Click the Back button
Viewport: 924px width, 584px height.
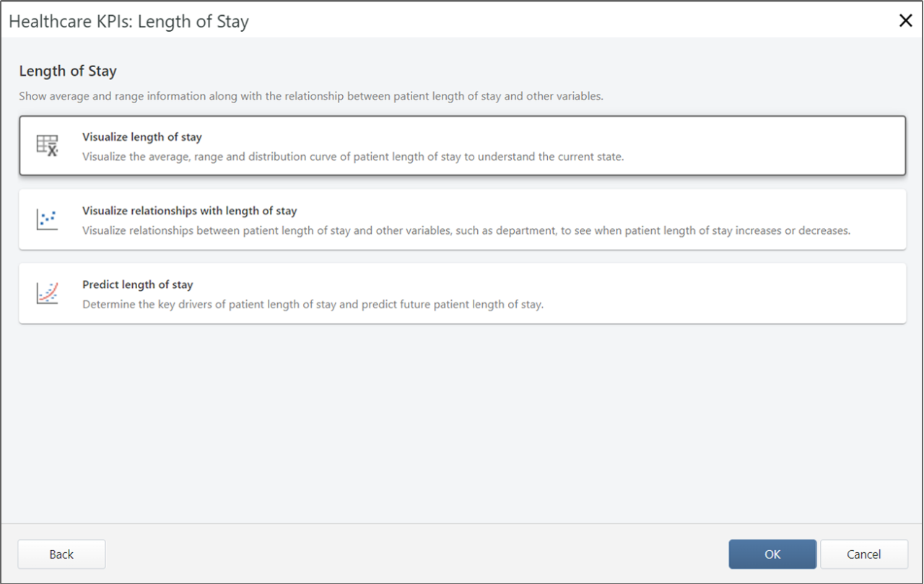(x=61, y=554)
